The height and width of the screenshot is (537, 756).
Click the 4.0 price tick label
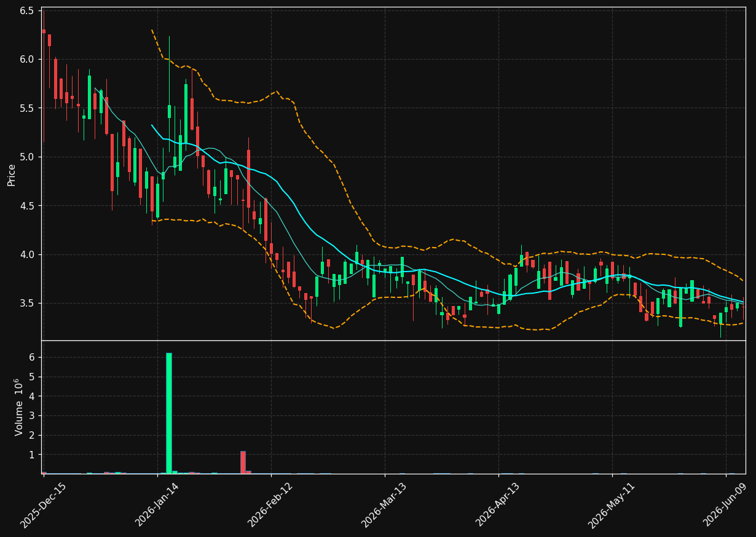tap(26, 254)
